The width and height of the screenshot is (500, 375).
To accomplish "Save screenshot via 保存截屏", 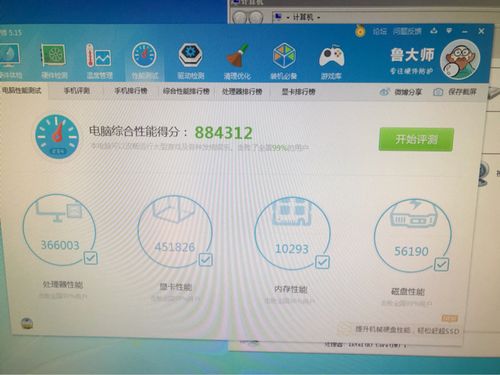I will pos(462,92).
